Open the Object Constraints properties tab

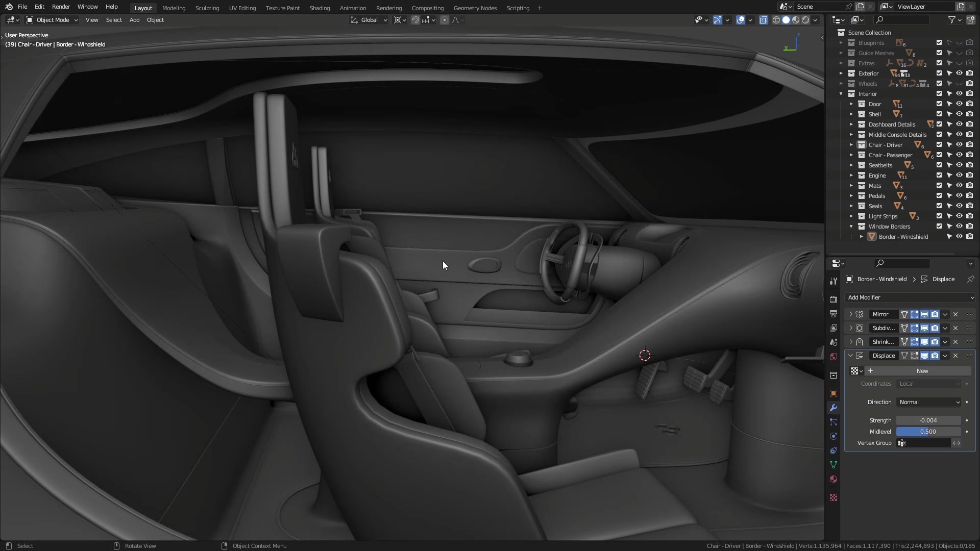834,450
